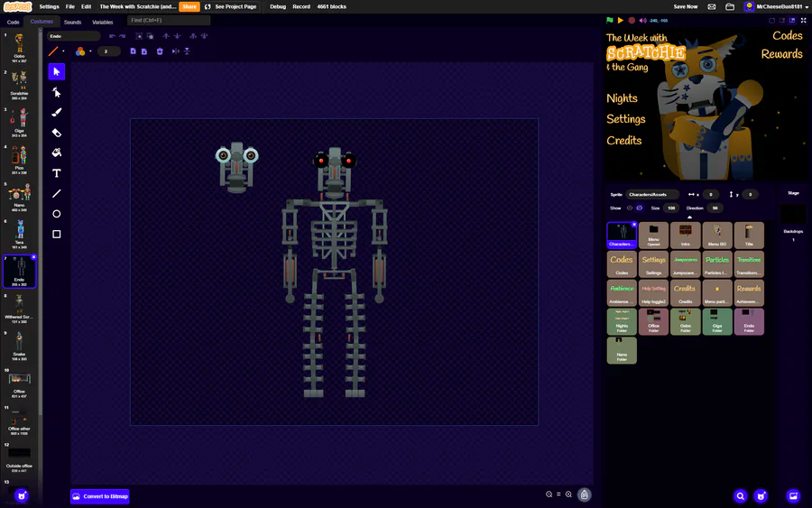The width and height of the screenshot is (812, 508).
Task: Click the choose-a-backdrop button
Action: (x=793, y=496)
